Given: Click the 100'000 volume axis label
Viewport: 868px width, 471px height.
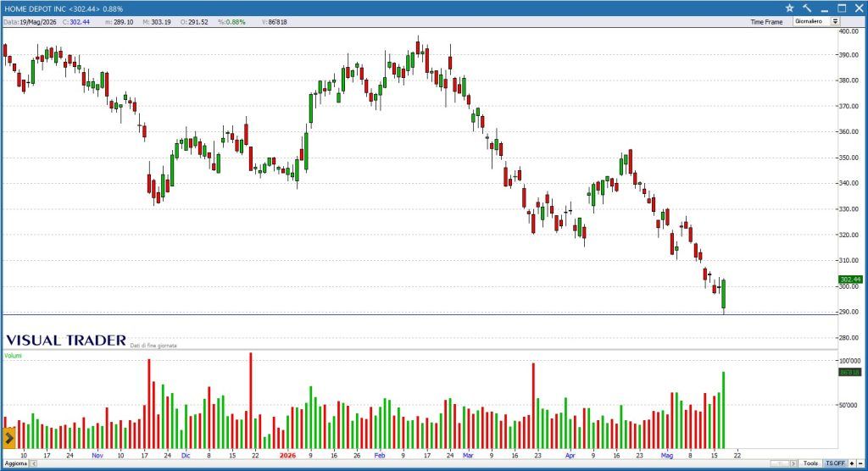Looking at the screenshot, I should 849,360.
